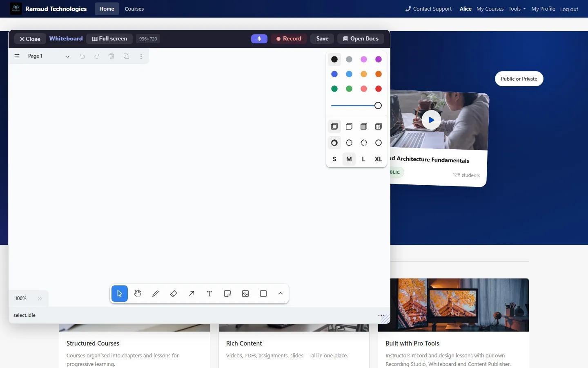Activate the Eraser tool
588x368 pixels.
[174, 294]
